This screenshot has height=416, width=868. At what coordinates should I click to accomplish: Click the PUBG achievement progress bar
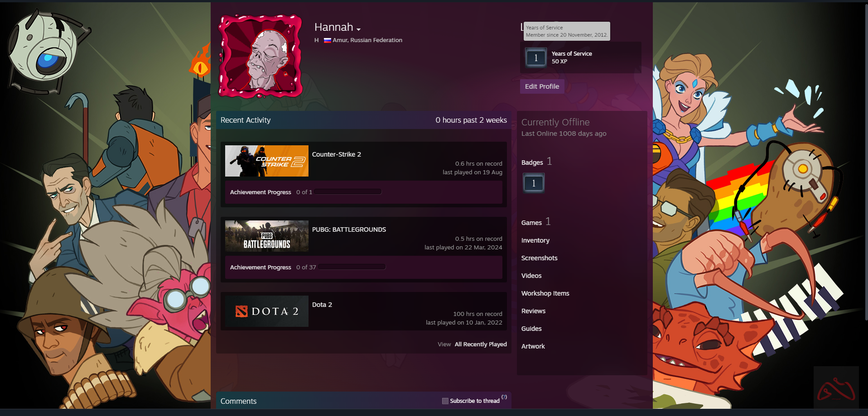[x=352, y=267]
